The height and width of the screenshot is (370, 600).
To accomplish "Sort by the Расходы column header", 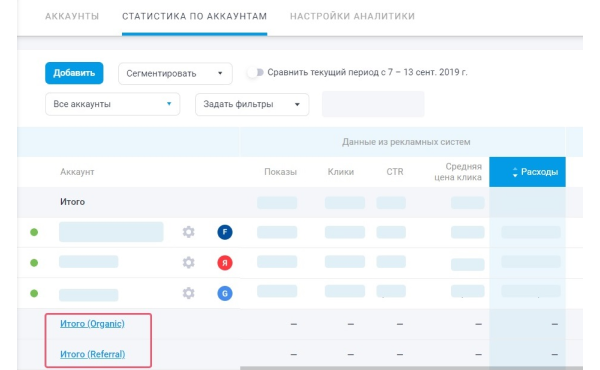I will click(x=527, y=172).
